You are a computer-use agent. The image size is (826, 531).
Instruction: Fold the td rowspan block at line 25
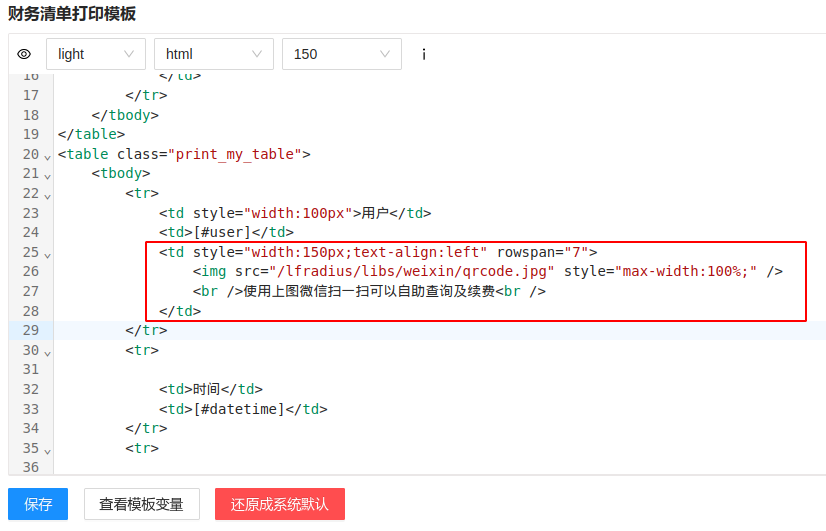(47, 254)
